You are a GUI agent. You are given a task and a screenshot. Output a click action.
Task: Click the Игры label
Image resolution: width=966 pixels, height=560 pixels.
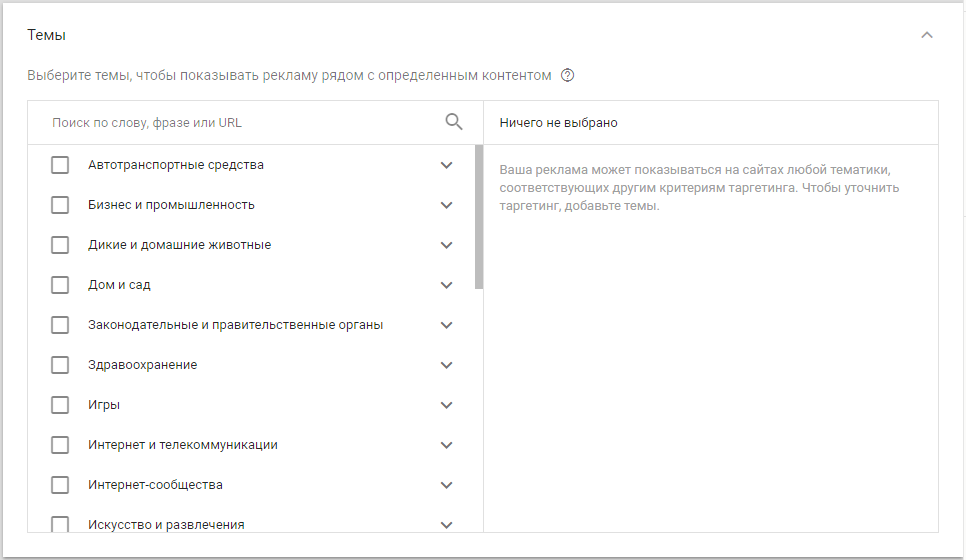[x=104, y=405]
